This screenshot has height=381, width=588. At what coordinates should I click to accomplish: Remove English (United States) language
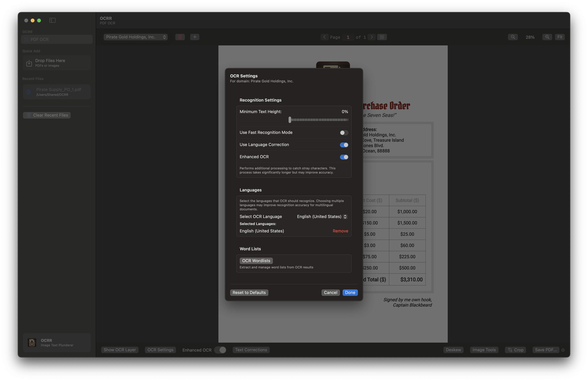tap(340, 231)
